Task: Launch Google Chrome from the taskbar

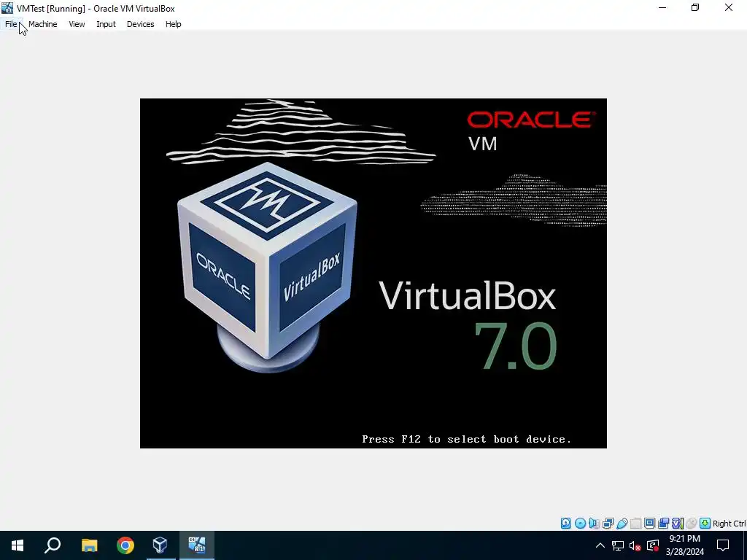Action: [x=125, y=545]
